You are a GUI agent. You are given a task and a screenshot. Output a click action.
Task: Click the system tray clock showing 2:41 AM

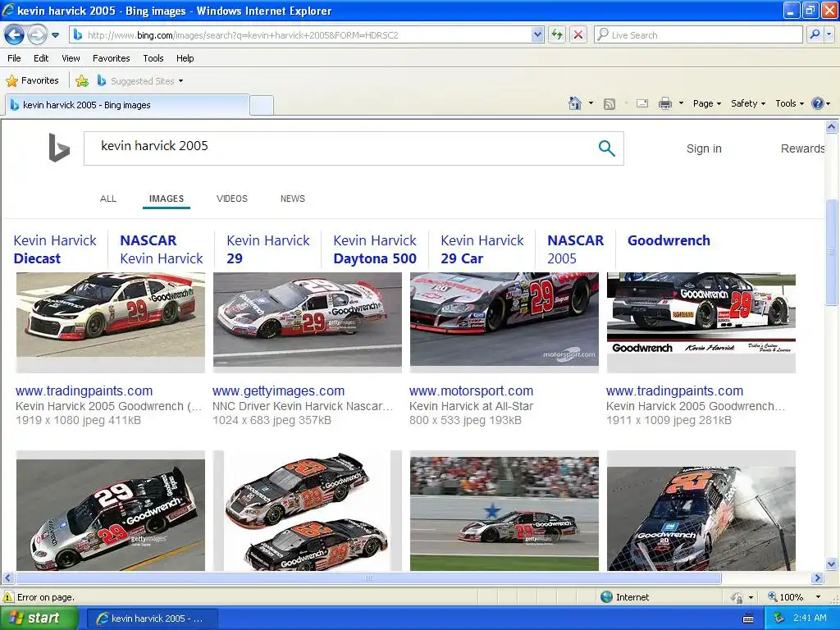point(810,619)
